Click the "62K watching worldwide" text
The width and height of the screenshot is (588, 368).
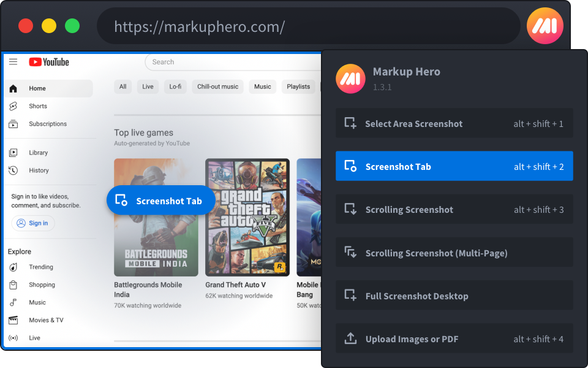[x=239, y=296]
